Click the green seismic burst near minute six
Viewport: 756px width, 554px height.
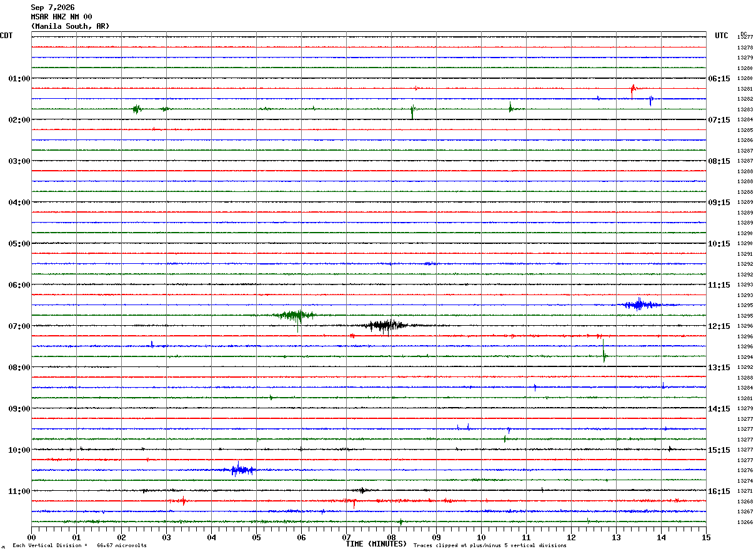pos(294,316)
